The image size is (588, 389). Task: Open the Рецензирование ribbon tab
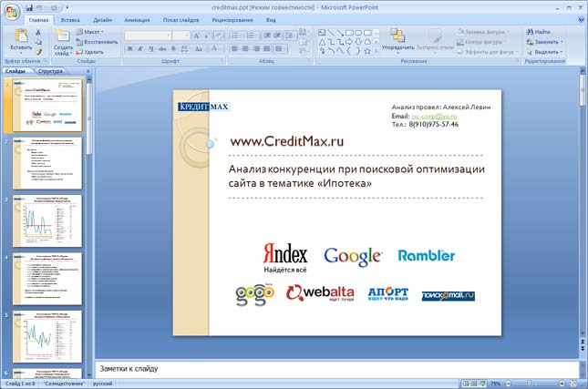[x=232, y=20]
